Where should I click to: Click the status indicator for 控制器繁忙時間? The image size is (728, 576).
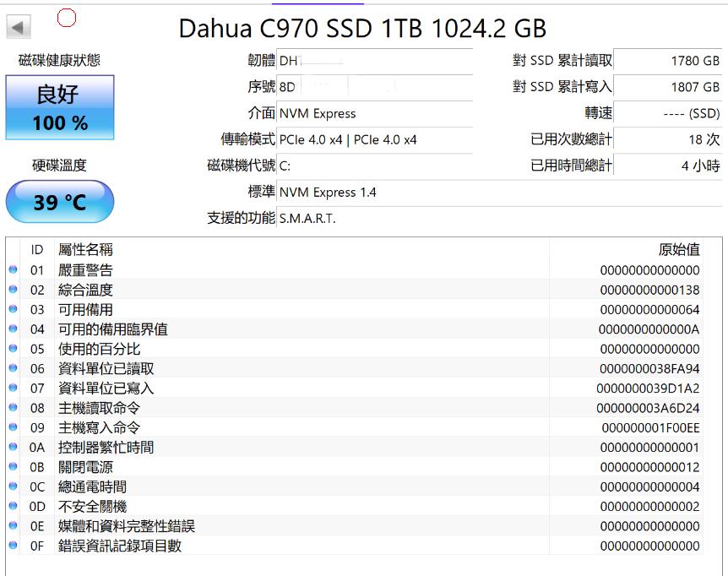[10, 447]
